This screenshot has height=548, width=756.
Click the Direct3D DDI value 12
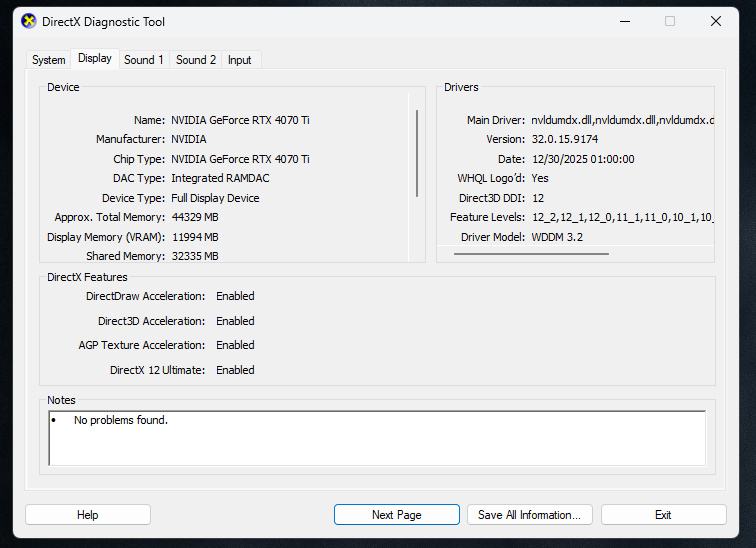coord(538,198)
